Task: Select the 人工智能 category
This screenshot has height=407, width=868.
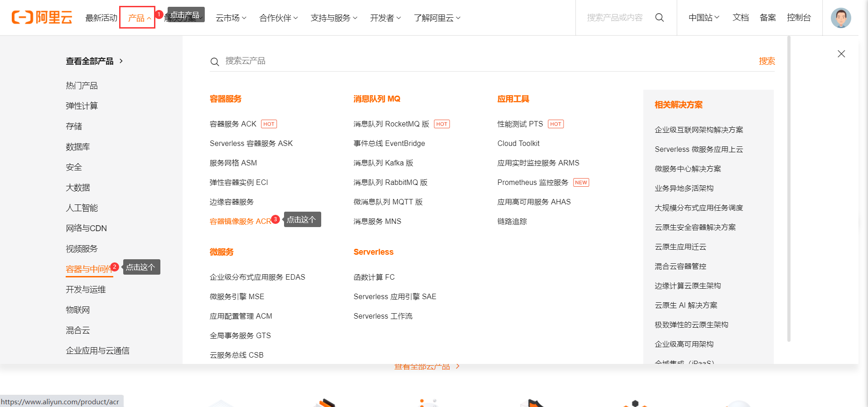Action: click(x=82, y=208)
